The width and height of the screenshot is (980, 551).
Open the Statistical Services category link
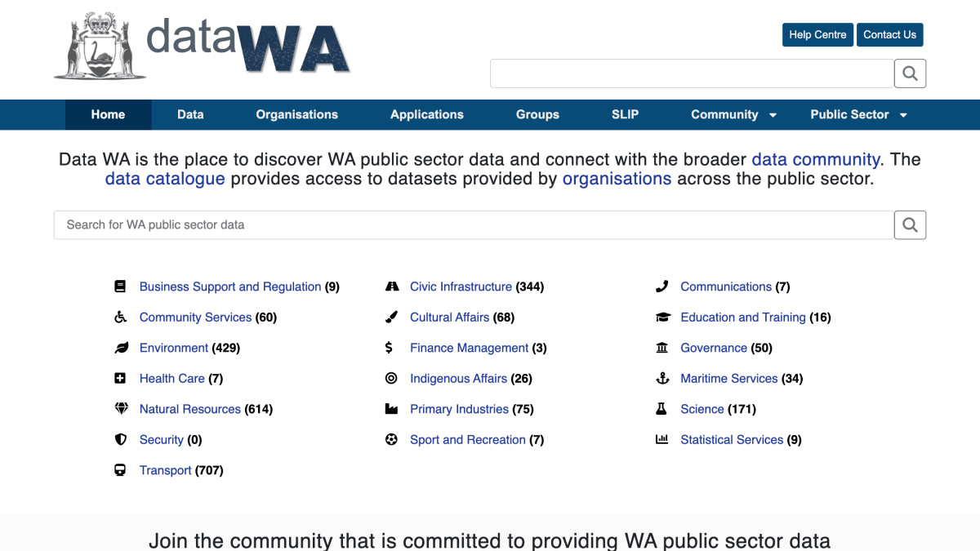[x=732, y=439]
